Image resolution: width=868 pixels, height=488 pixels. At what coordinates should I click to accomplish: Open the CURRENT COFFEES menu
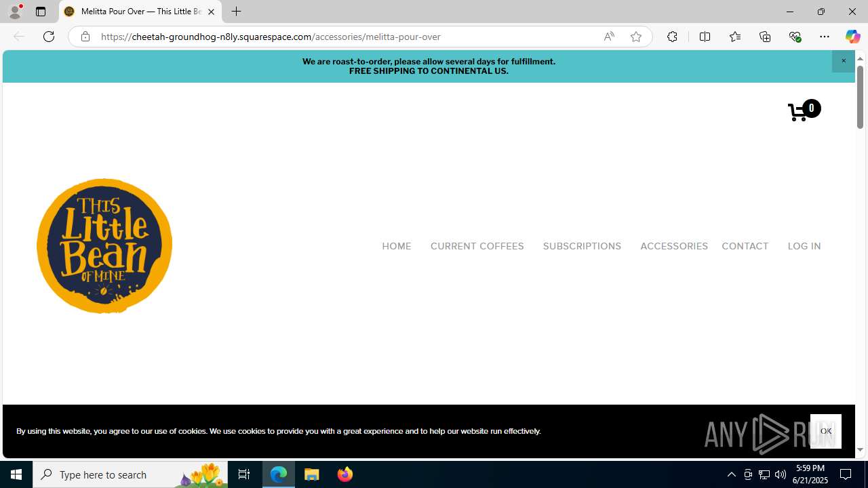click(x=477, y=246)
